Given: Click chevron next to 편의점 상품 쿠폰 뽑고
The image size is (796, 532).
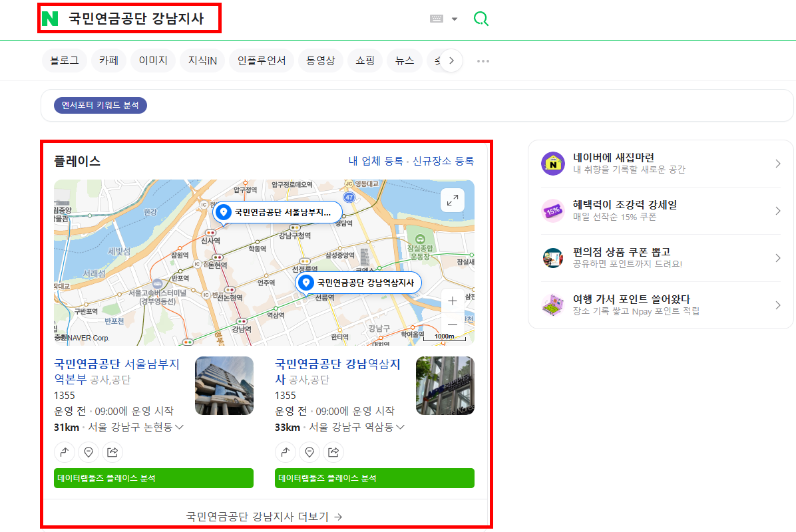Looking at the screenshot, I should [x=778, y=257].
